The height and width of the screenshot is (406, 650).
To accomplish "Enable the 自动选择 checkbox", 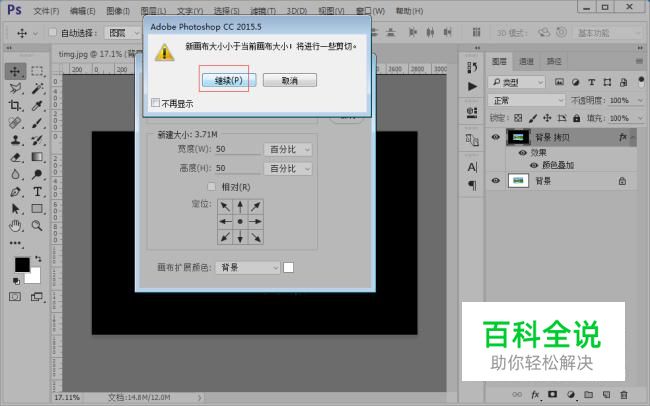I will coord(52,32).
